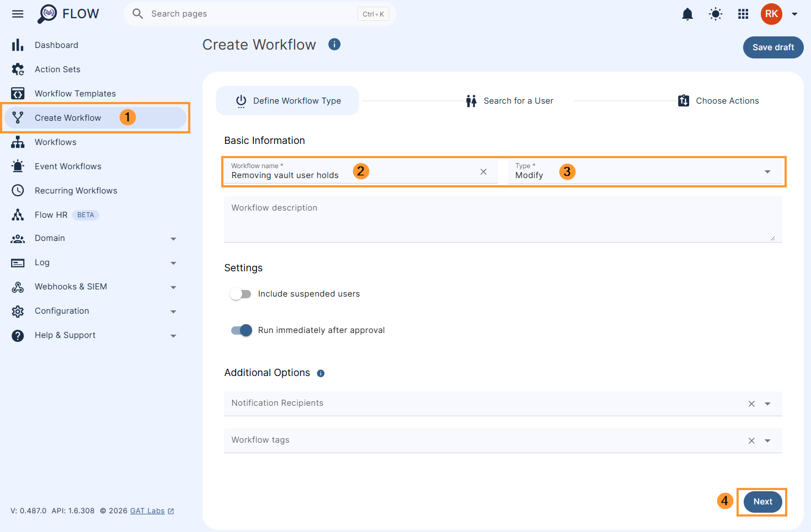This screenshot has width=811, height=532.
Task: Open the Type dropdown showing Modify
Action: point(645,171)
